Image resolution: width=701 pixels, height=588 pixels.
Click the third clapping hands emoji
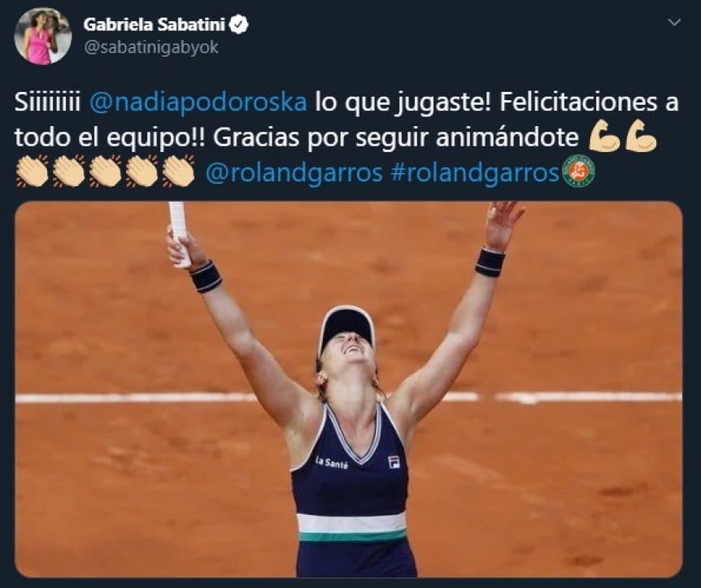(105, 171)
